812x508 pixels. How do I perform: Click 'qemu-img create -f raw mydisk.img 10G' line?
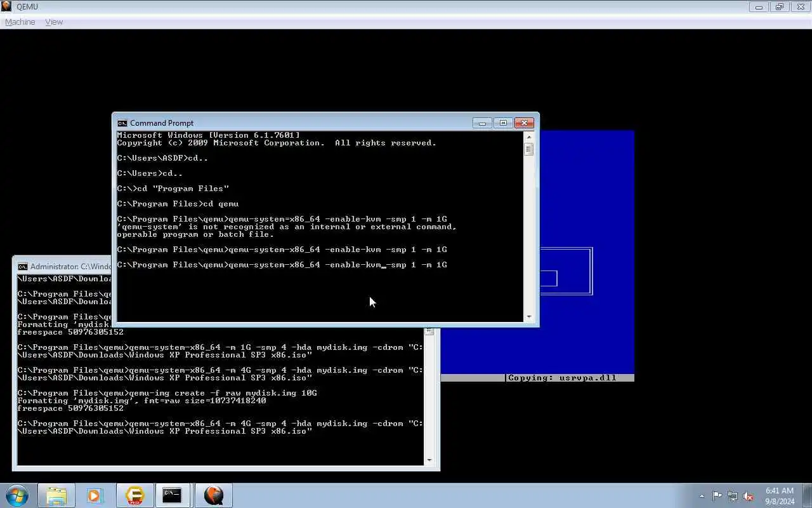(x=167, y=393)
